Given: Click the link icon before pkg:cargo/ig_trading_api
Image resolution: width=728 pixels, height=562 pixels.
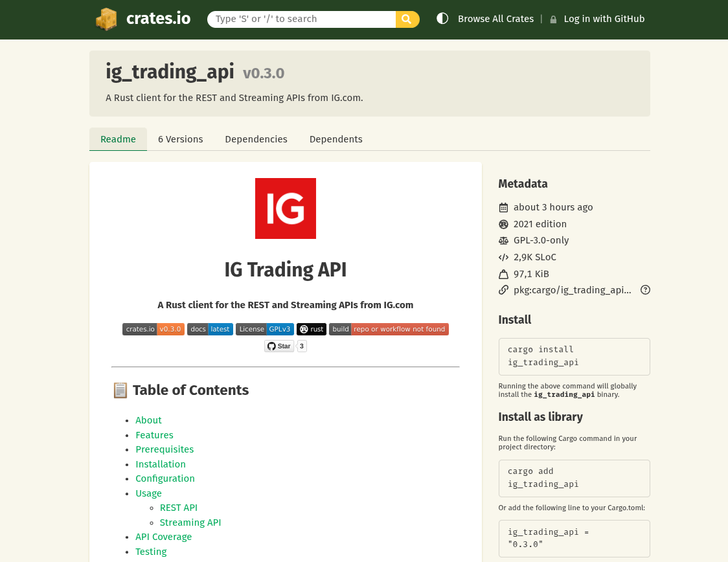Looking at the screenshot, I should click(503, 290).
